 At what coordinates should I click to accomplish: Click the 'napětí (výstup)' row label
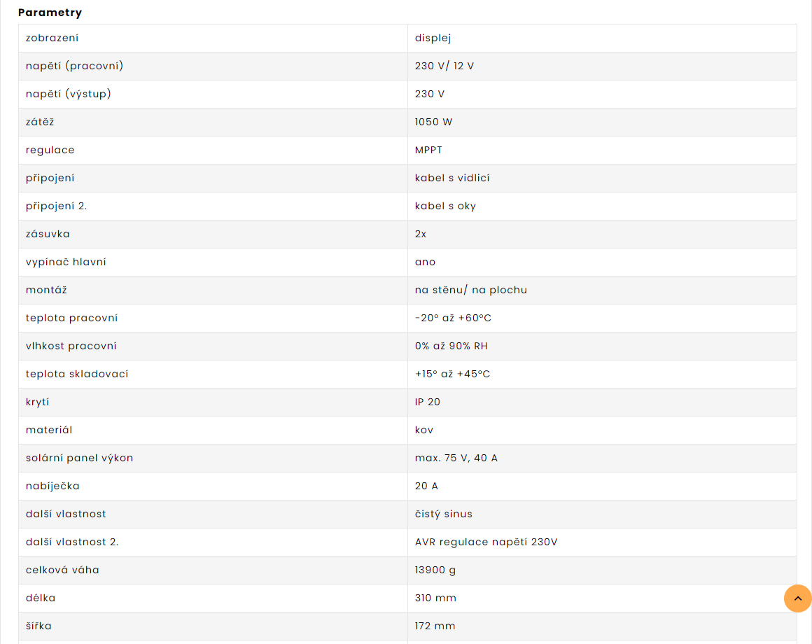click(69, 94)
